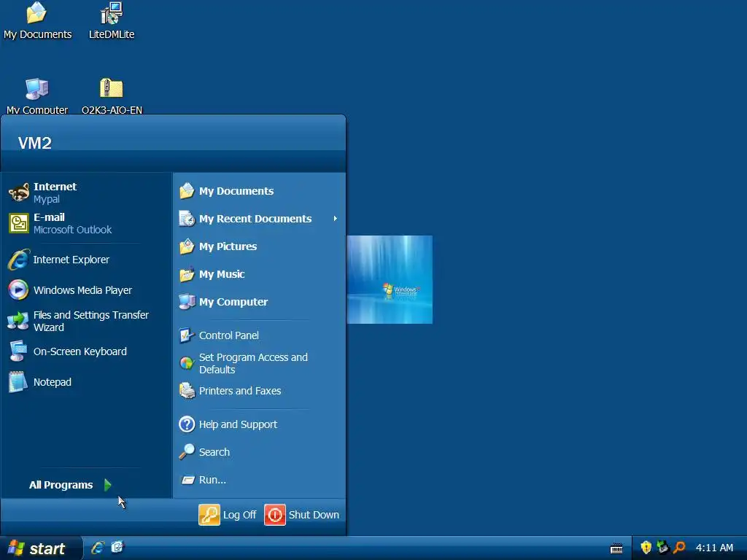The image size is (747, 560).
Task: Launch Internet Explorer from Start menu
Action: (18, 260)
